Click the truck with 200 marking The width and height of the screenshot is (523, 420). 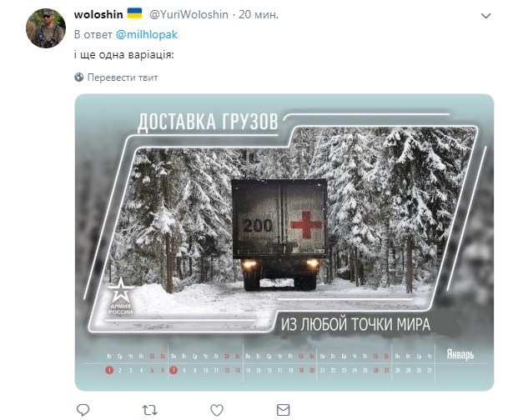[x=279, y=234]
